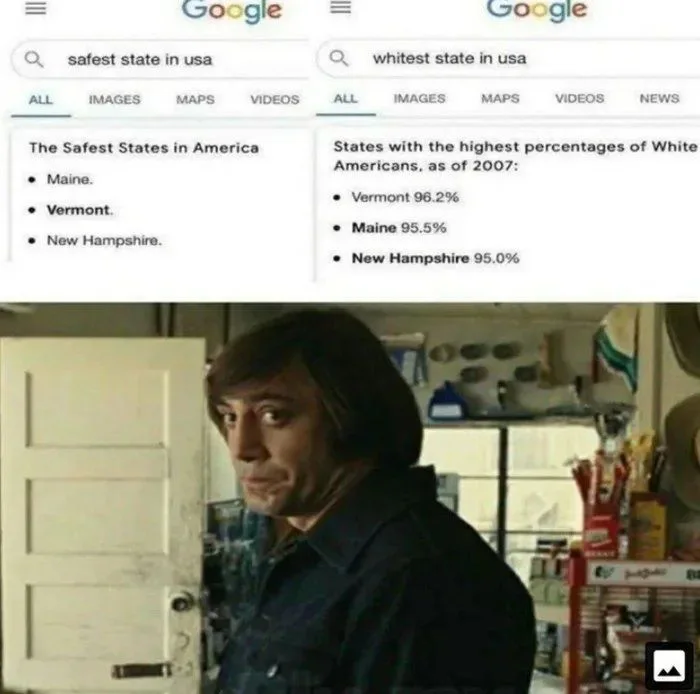Open VIDEOS tab in right search

579,99
